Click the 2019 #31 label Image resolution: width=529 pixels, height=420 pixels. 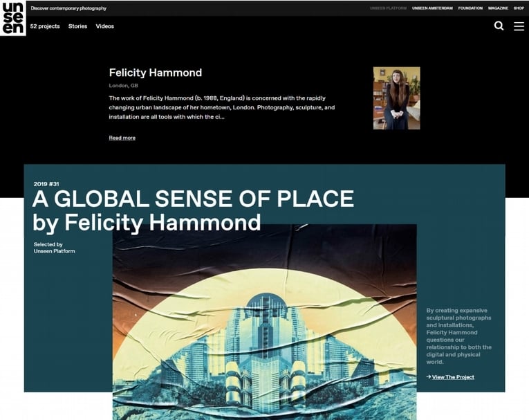click(x=46, y=184)
